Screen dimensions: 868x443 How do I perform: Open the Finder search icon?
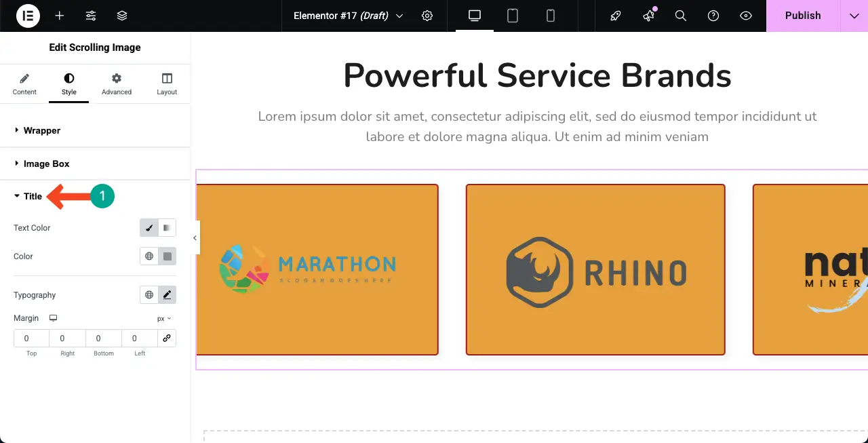click(681, 16)
